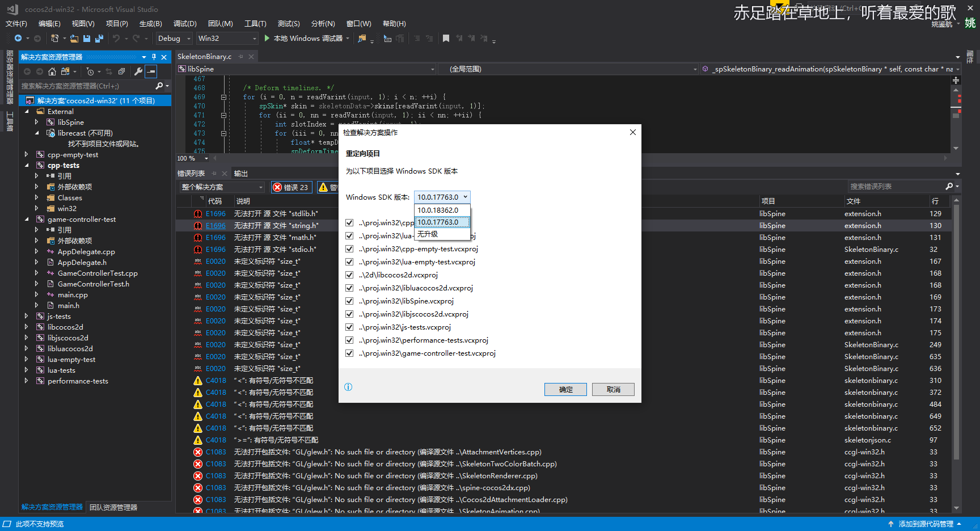Image resolution: width=980 pixels, height=531 pixels.
Task: Click the search magnifier in Solution Explorer
Action: pyautogui.click(x=159, y=86)
